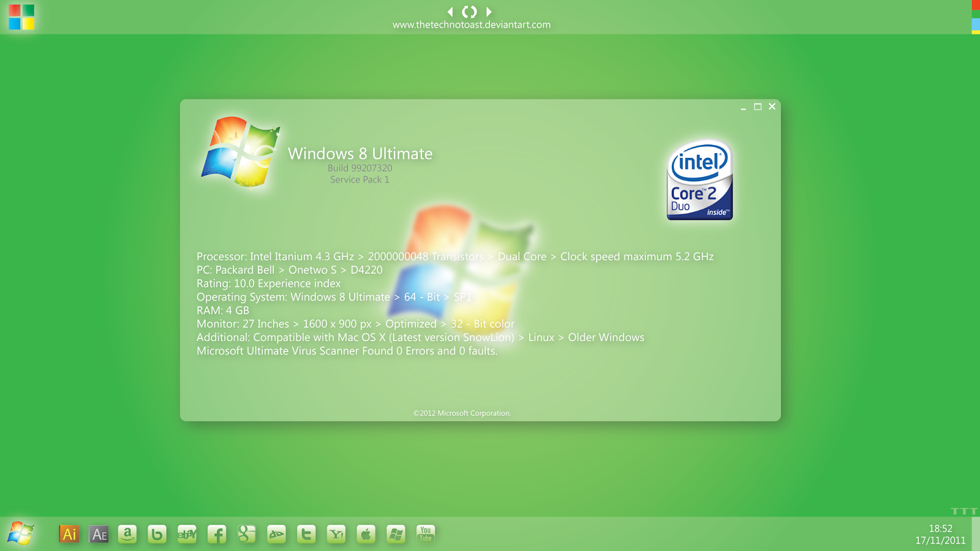Launch Adobe After Effects from the taskbar

tap(99, 534)
